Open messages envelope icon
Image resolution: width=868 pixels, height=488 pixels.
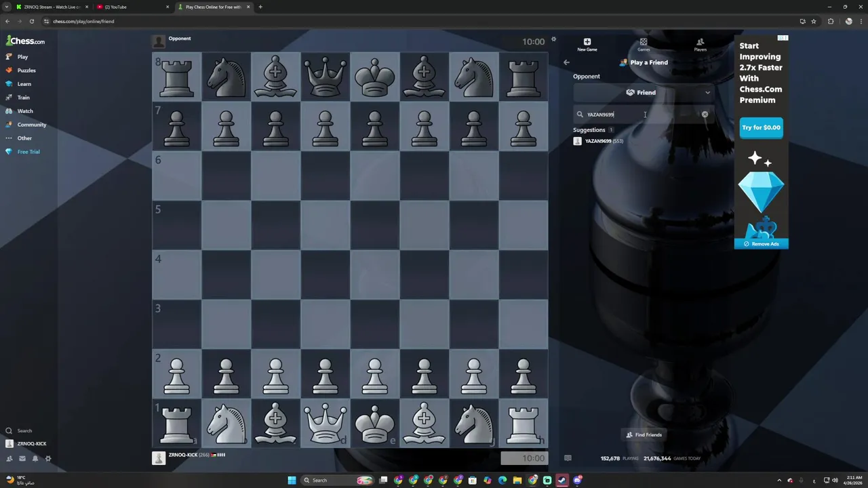coord(22,459)
